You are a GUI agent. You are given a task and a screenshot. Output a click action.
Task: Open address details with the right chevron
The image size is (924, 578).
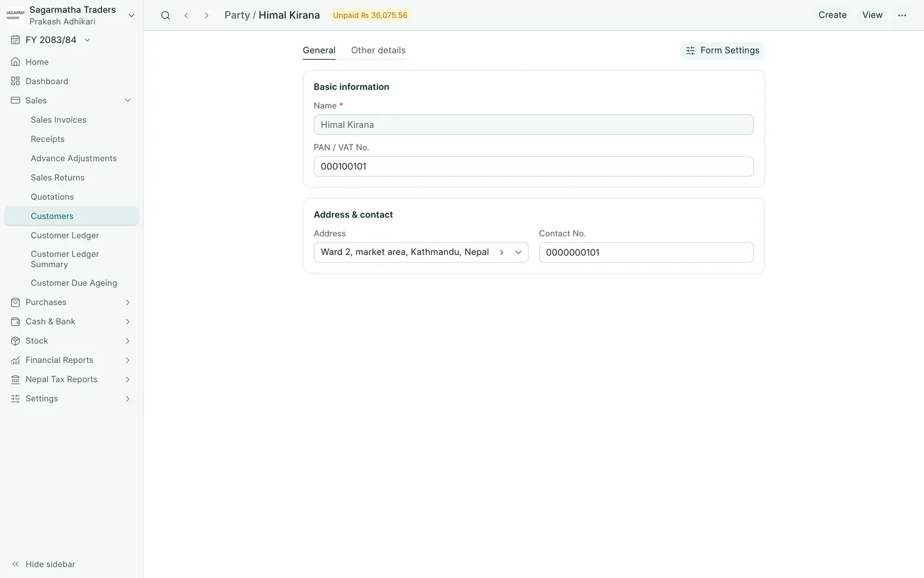click(x=502, y=252)
